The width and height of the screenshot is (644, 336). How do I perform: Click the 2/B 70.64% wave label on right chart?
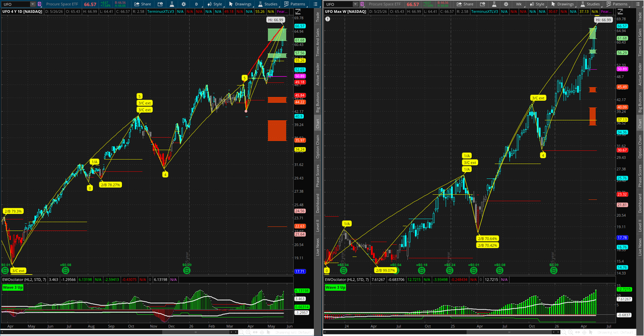pyautogui.click(x=488, y=238)
